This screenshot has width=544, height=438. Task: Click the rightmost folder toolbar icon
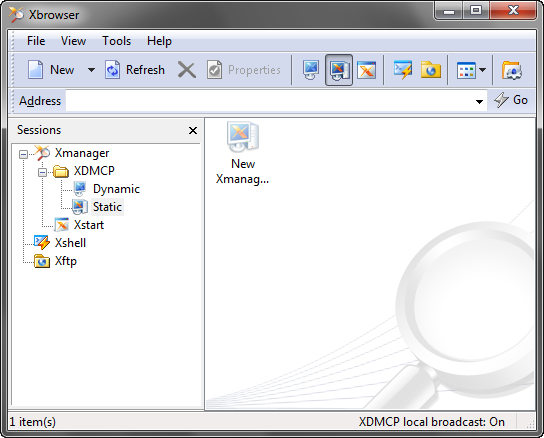coord(512,70)
